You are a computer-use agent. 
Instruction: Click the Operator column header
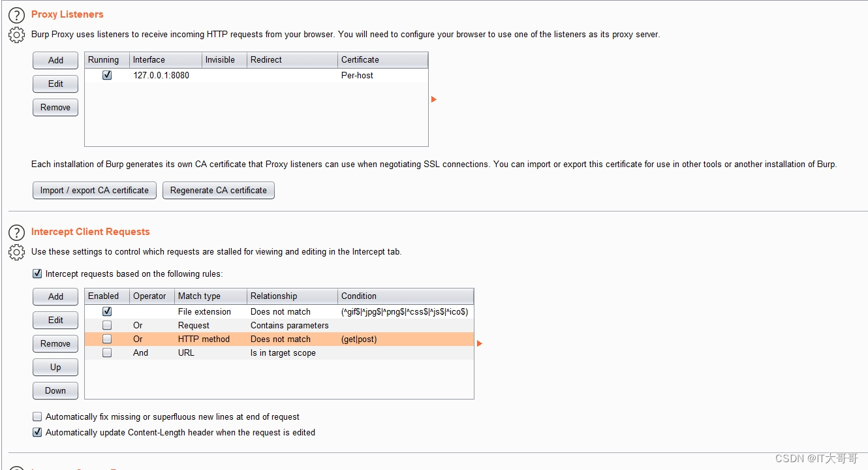click(x=152, y=296)
